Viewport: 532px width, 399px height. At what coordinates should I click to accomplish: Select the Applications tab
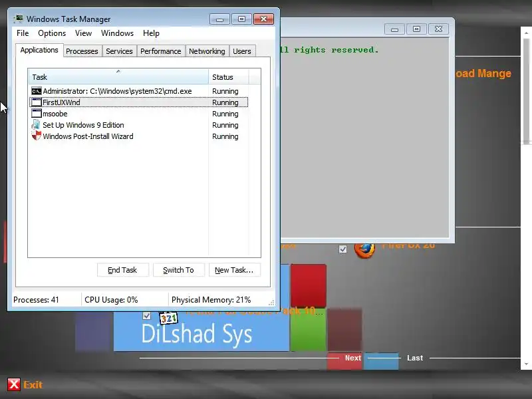[39, 51]
